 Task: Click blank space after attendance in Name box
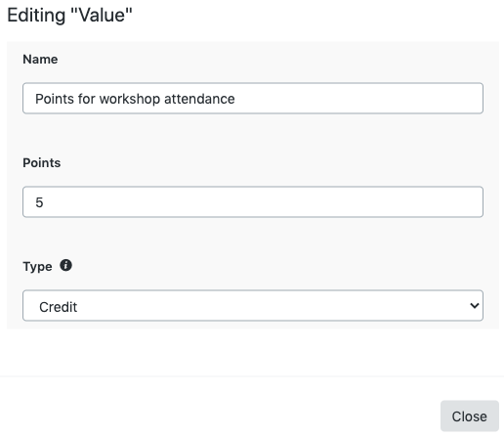click(x=358, y=99)
